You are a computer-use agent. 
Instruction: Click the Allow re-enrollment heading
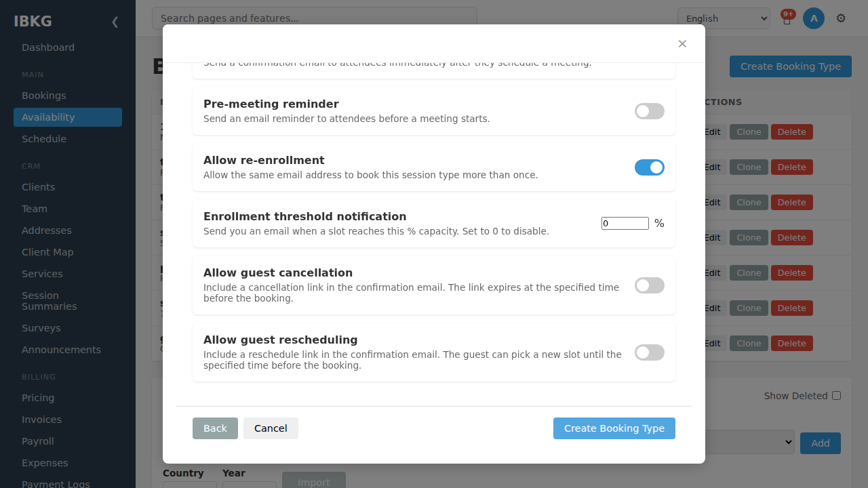[x=264, y=160]
